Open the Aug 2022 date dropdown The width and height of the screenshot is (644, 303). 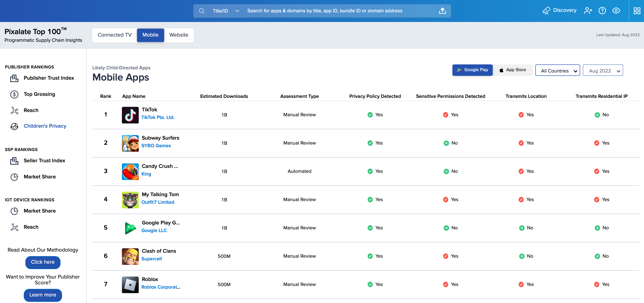point(603,70)
